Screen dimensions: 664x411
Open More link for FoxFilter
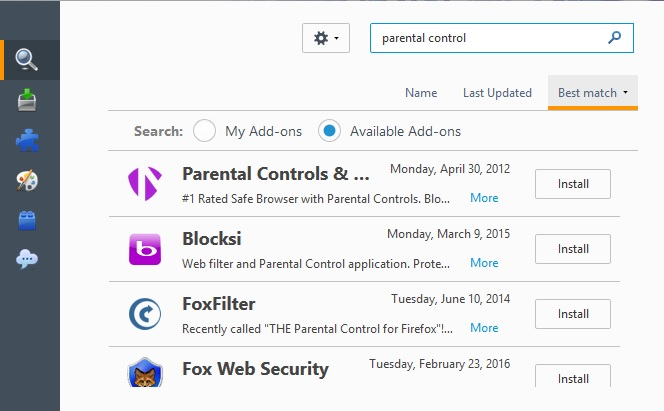click(x=484, y=328)
